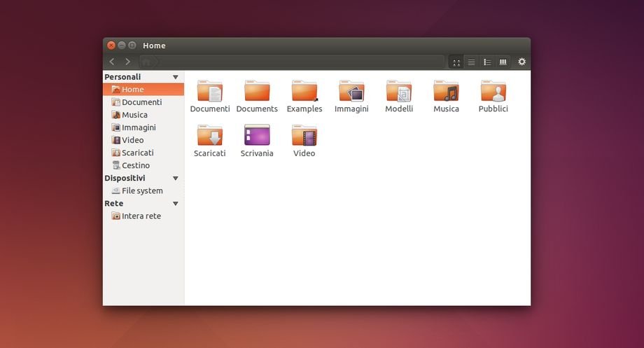644x348 pixels.
Task: Open the Examples shortcut folder
Action: click(304, 92)
